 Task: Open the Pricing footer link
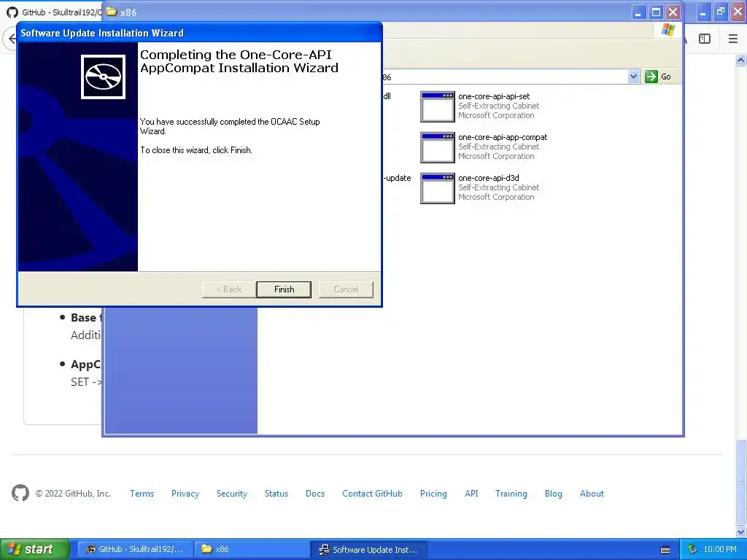pyautogui.click(x=433, y=494)
